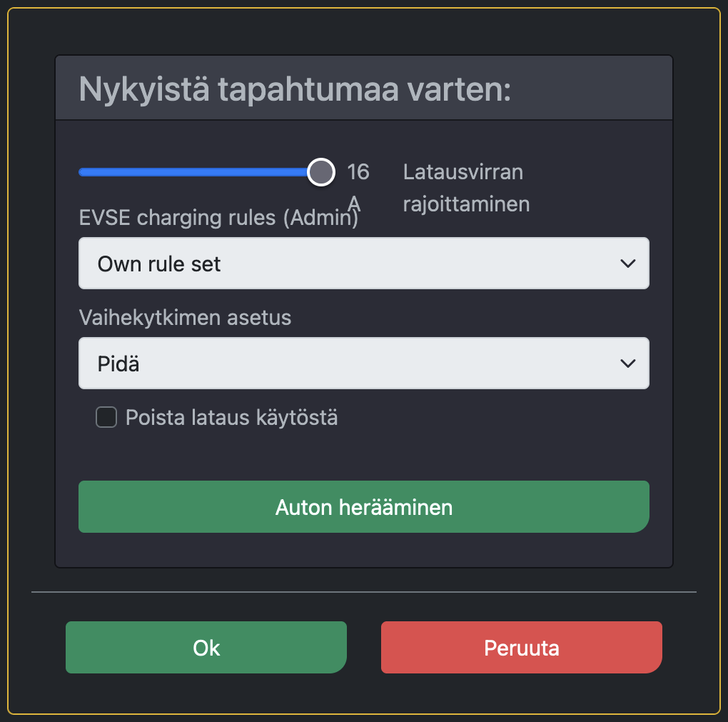The image size is (728, 722).
Task: Click the slider handle showing 16 A
Action: tap(321, 172)
